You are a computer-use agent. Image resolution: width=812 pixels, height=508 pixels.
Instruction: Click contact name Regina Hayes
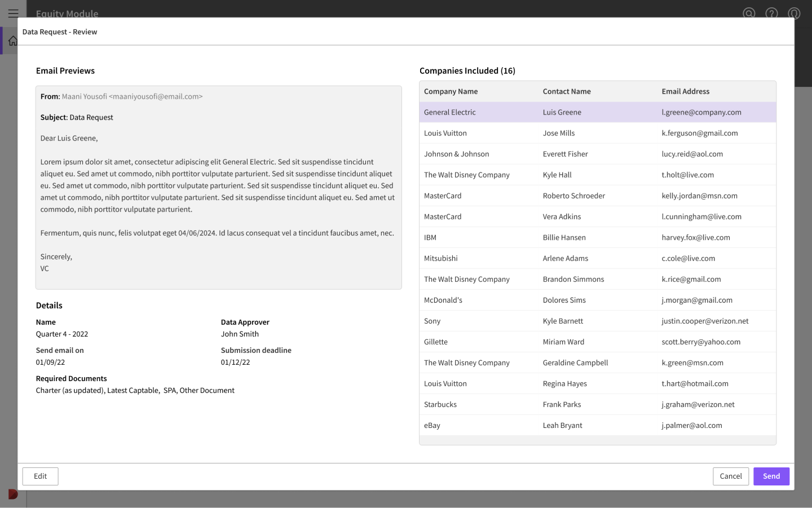(x=565, y=383)
